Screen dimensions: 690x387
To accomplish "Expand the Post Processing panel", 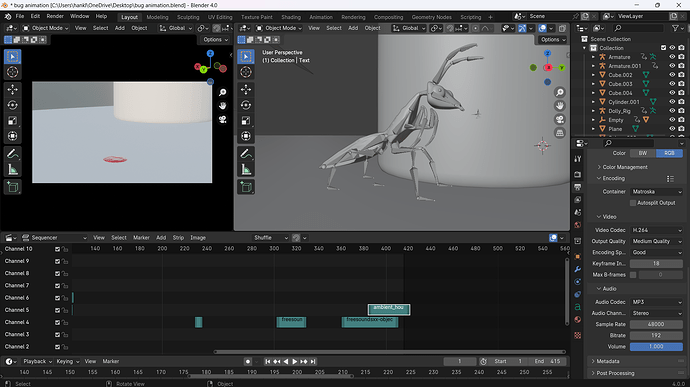I will point(615,373).
